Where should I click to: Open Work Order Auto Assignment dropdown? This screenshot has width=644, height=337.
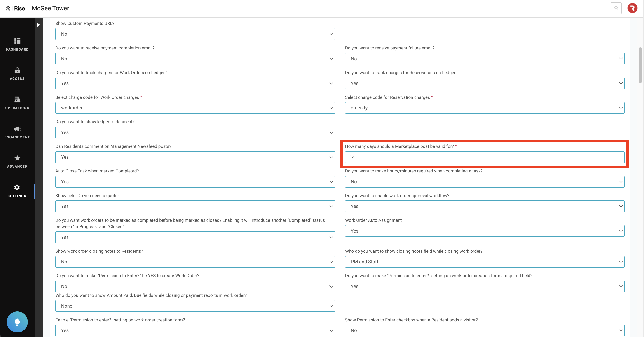484,231
